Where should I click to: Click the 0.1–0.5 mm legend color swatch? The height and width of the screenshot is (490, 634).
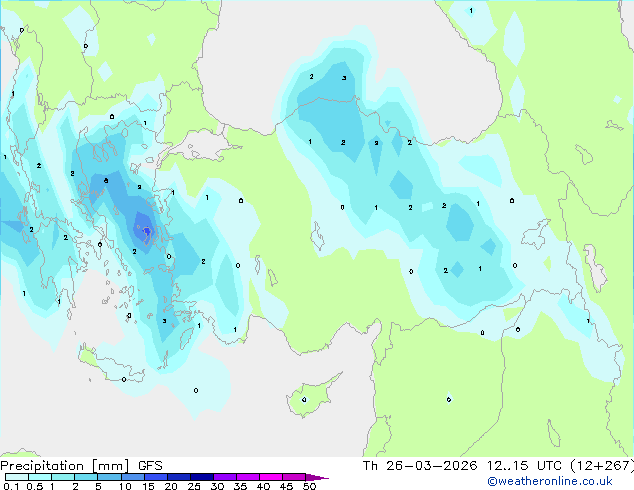17,477
